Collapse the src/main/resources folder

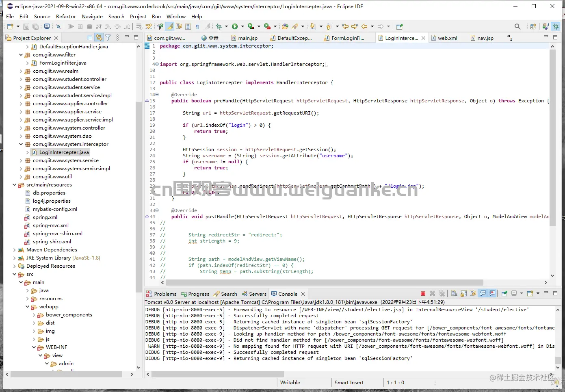pos(14,185)
